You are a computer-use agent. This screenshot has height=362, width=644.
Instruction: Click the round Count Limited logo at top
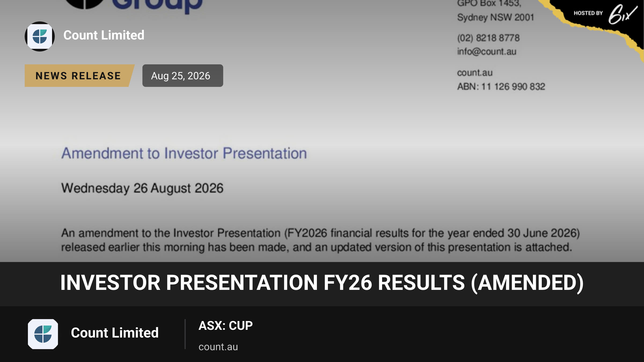click(40, 36)
